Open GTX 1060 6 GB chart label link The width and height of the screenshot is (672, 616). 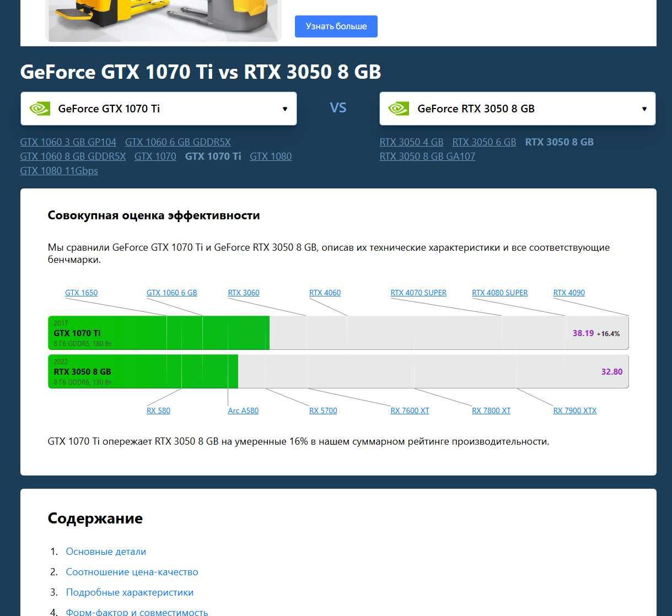(171, 293)
